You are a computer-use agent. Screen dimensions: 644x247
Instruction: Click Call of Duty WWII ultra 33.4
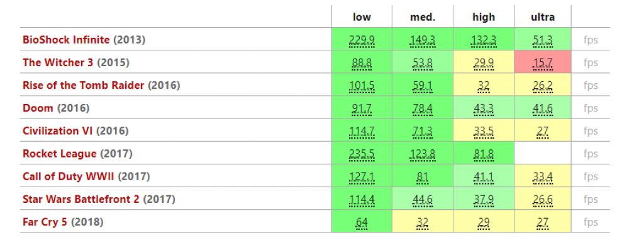click(x=543, y=177)
